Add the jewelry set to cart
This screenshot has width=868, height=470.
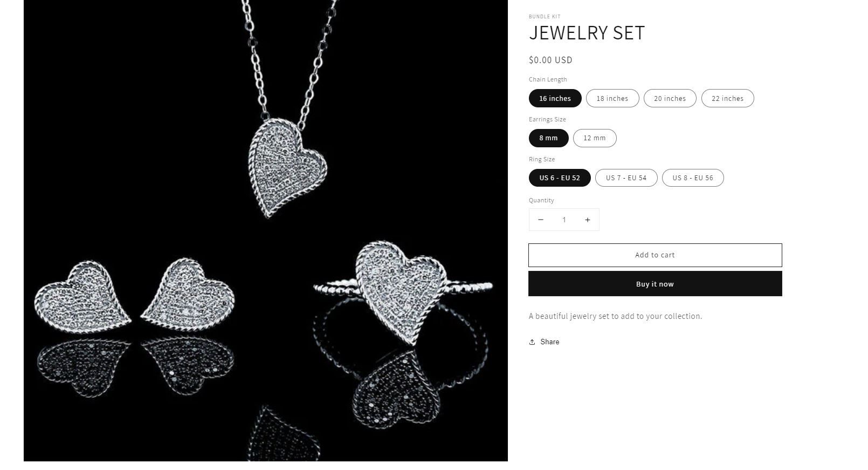(x=655, y=255)
